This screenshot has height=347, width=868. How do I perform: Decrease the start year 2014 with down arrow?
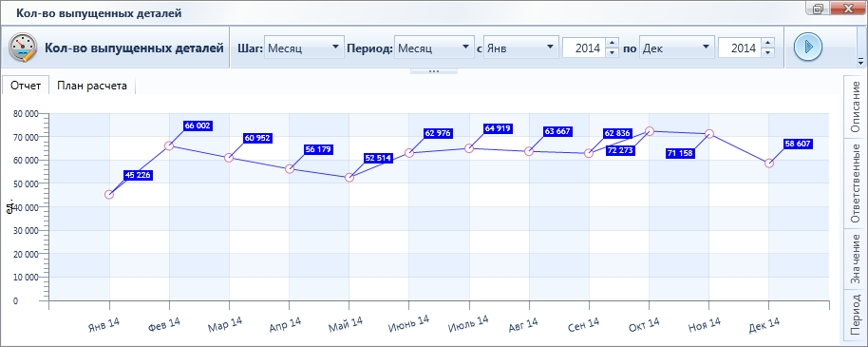pos(612,52)
